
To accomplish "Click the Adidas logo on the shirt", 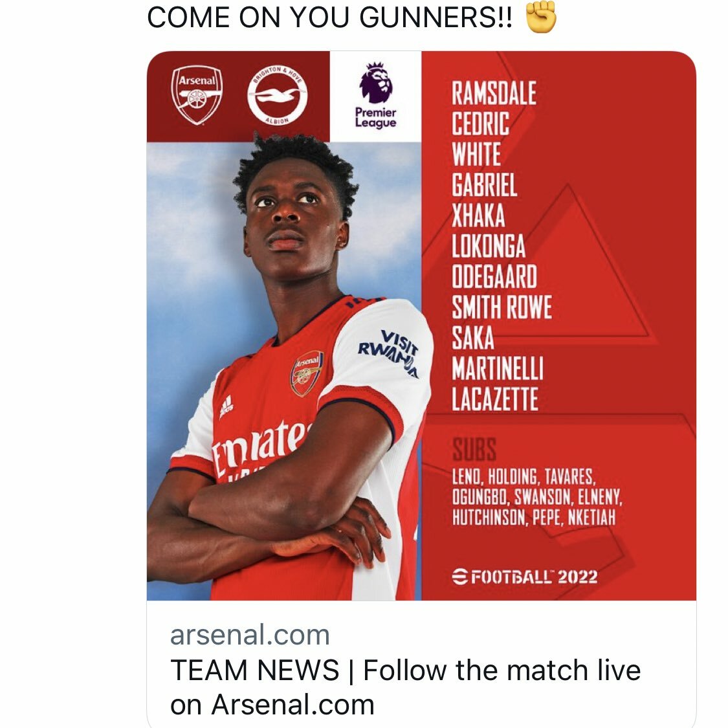I will 226,407.
